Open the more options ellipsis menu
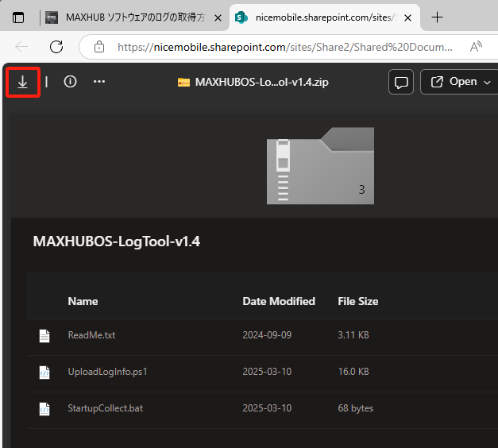This screenshot has height=448, width=498. click(x=99, y=82)
